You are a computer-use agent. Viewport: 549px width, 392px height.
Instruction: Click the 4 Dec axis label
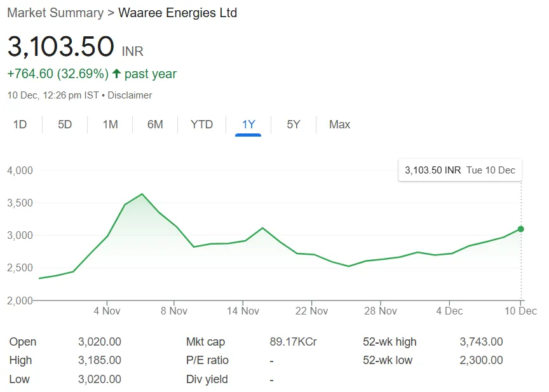click(x=449, y=311)
